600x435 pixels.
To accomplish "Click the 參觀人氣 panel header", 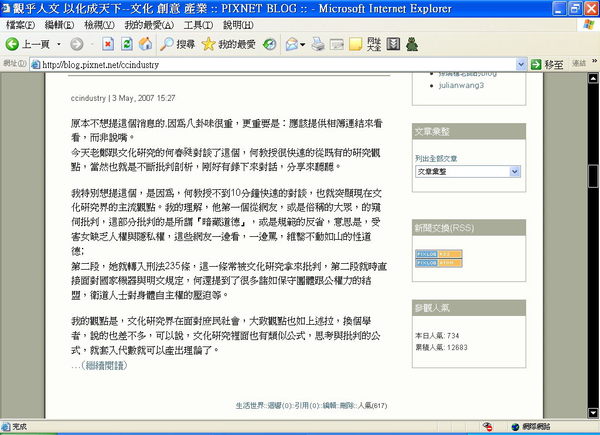I will click(469, 308).
